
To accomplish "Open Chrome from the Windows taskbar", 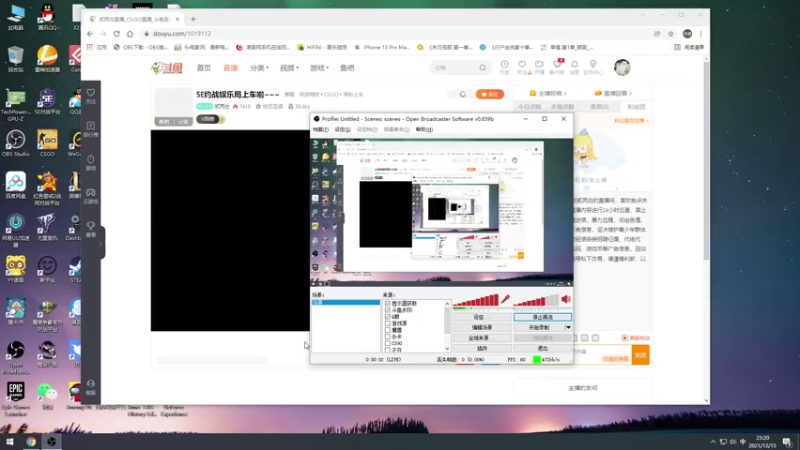I will 31,441.
